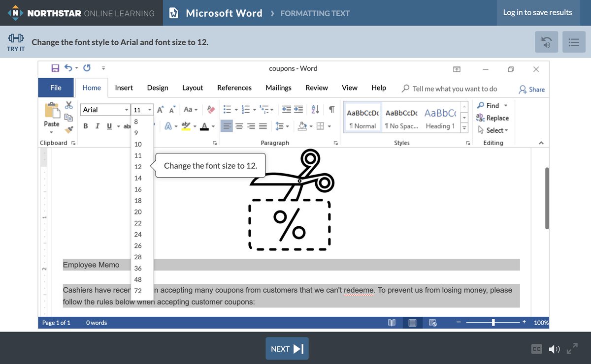Select font size 12 from the list

click(138, 167)
